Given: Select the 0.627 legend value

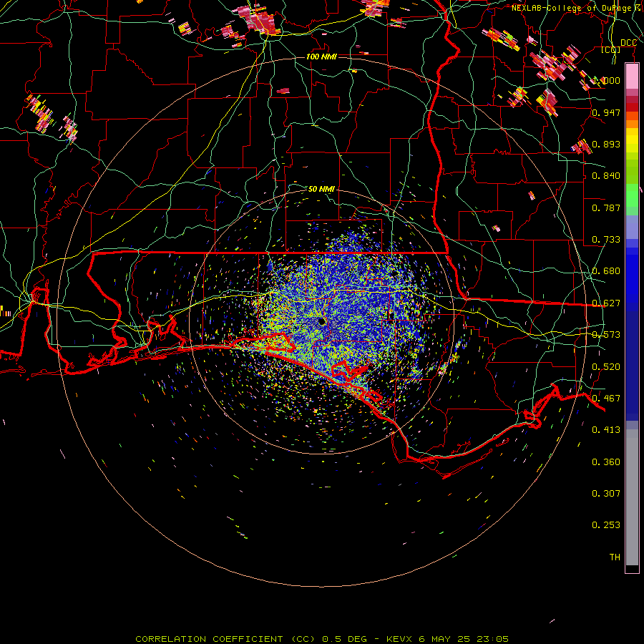Looking at the screenshot, I should point(606,303).
